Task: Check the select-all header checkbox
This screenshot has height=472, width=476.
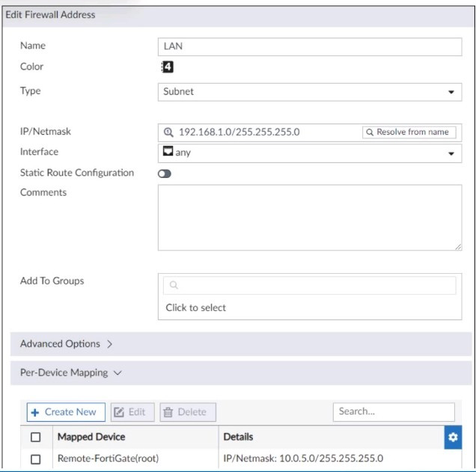Action: click(35, 437)
